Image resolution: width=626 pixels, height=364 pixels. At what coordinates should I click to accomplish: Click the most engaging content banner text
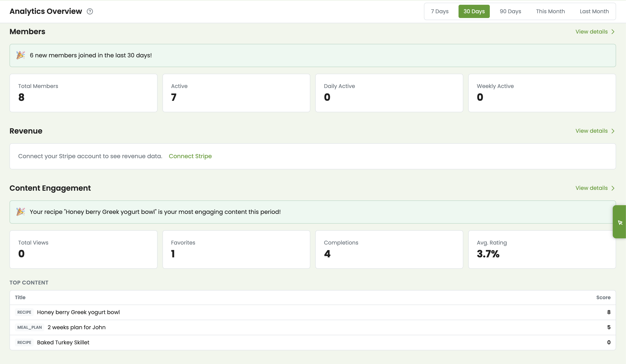[155, 212]
